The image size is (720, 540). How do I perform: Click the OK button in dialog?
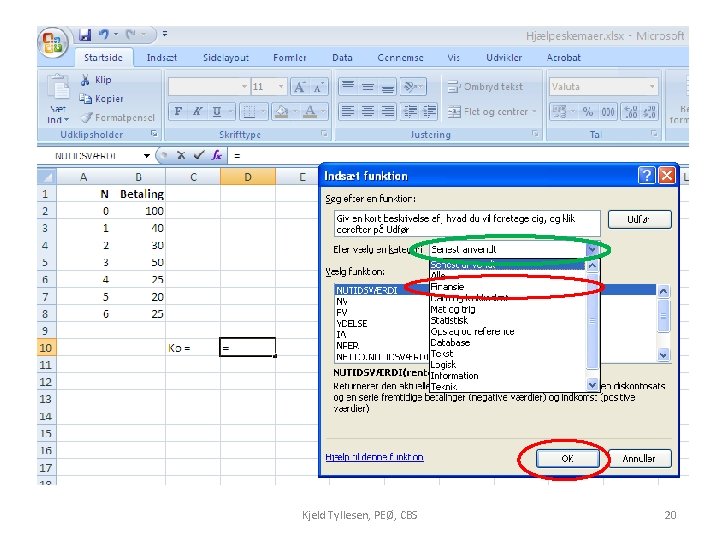(x=568, y=458)
